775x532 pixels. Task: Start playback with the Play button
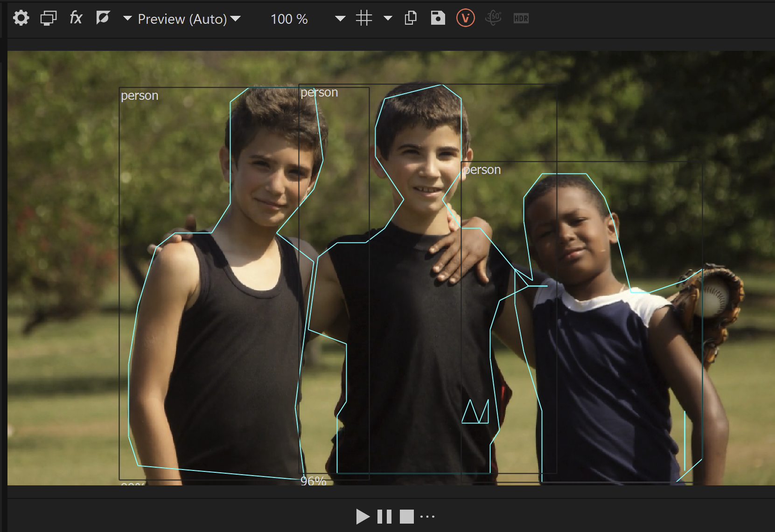362,516
